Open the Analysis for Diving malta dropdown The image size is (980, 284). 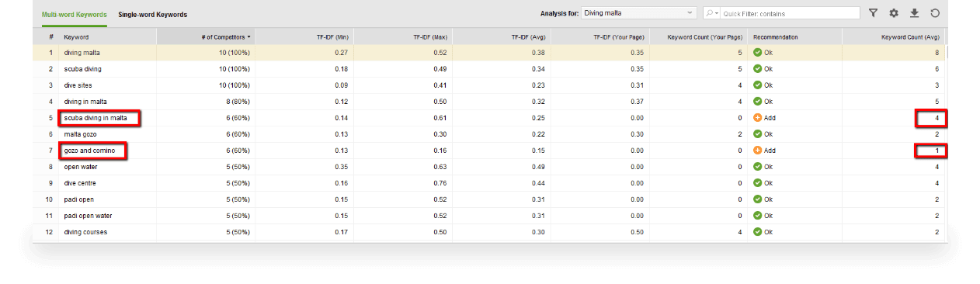[x=638, y=13]
